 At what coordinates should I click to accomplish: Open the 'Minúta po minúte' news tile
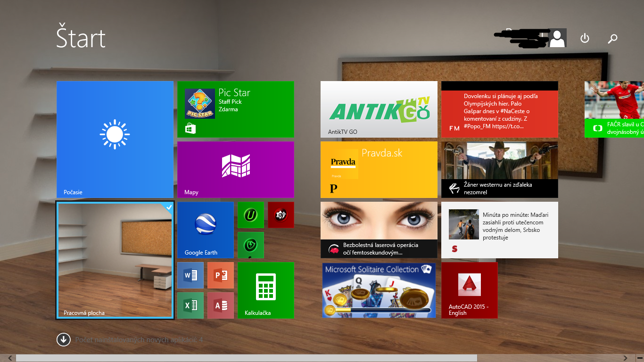click(x=500, y=230)
